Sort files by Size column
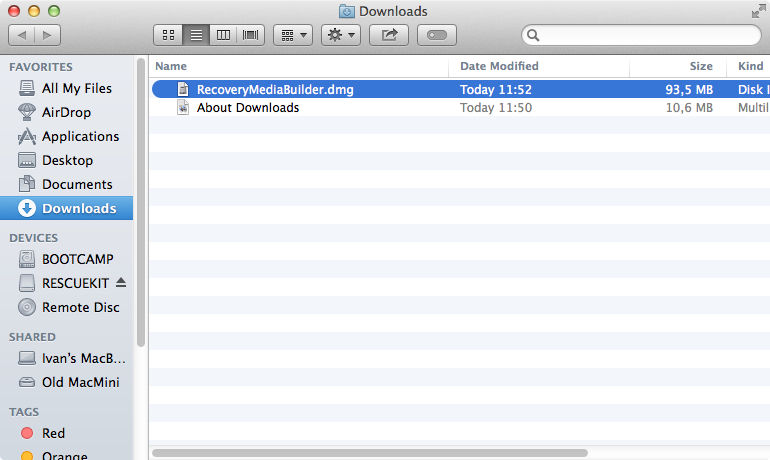This screenshot has width=770, height=460. (x=701, y=66)
